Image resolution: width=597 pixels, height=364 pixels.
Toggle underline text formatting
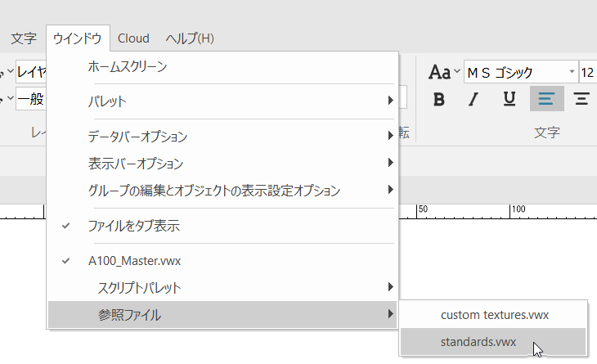[x=509, y=99]
